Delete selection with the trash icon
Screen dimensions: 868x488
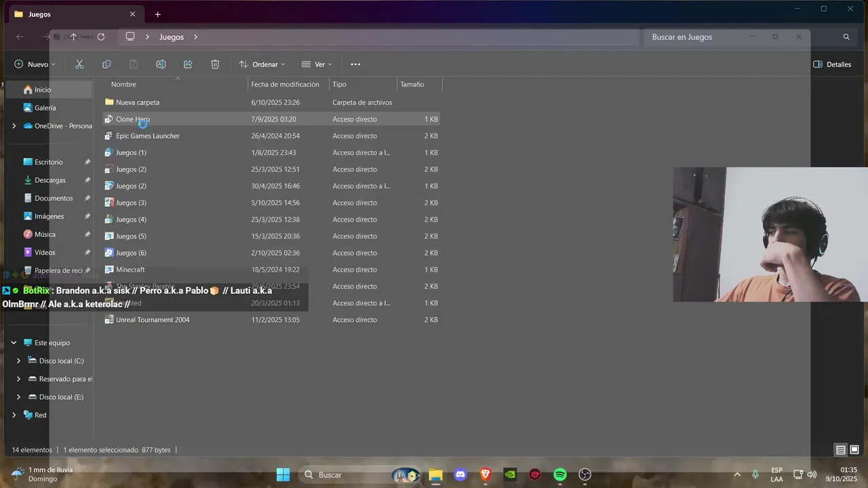215,64
